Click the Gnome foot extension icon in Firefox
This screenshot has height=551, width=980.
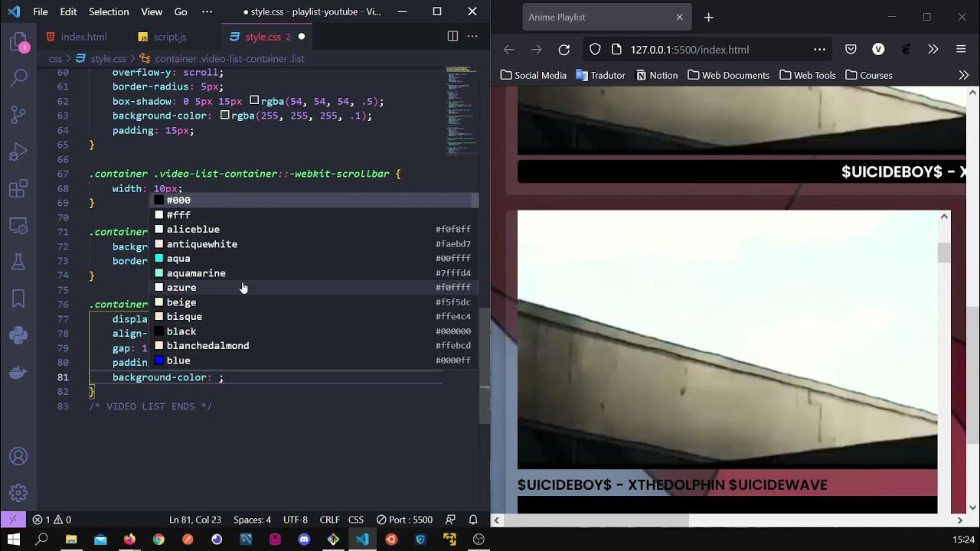click(x=906, y=50)
